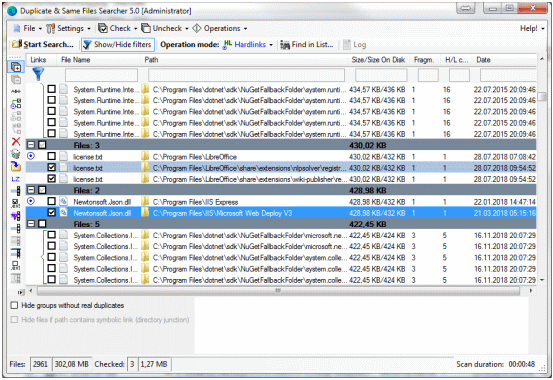The width and height of the screenshot is (553, 380).
Task: Click the purple funnel check icon in sidebar
Action: [x=16, y=216]
